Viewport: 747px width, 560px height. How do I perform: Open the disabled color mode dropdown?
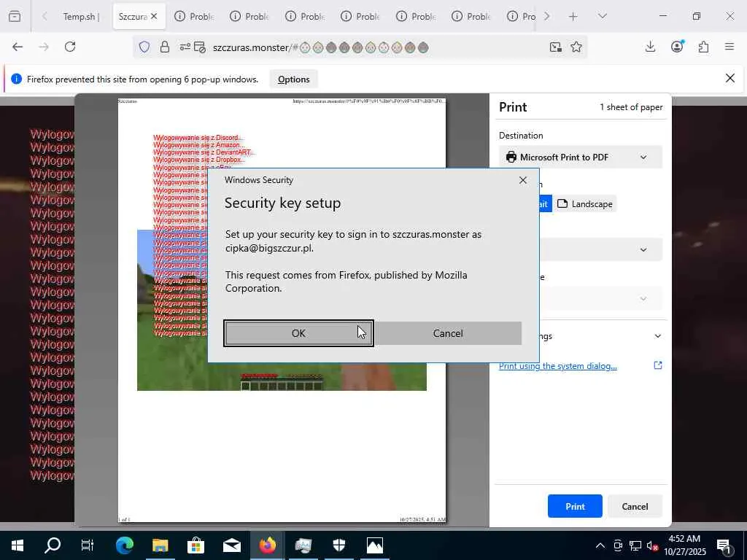click(600, 298)
